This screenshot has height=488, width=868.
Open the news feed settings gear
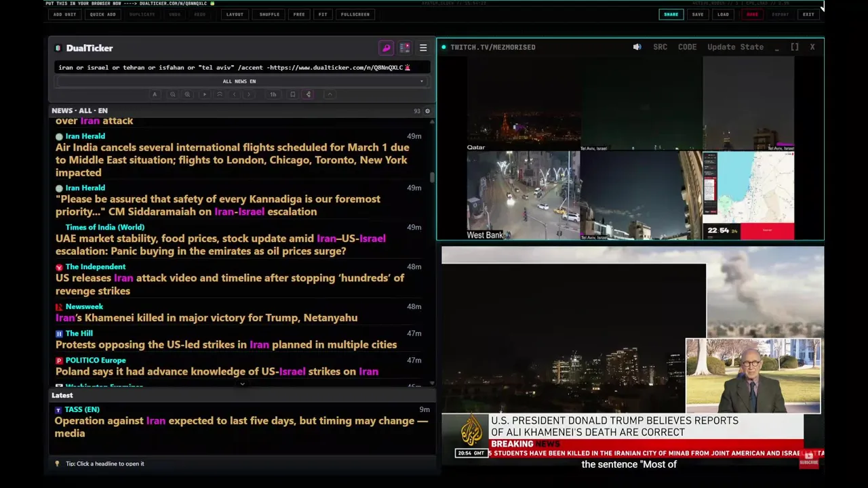pos(427,110)
